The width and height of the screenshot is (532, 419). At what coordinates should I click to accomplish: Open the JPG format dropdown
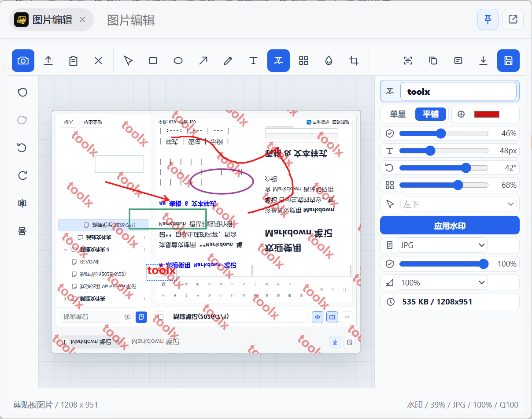click(x=442, y=245)
